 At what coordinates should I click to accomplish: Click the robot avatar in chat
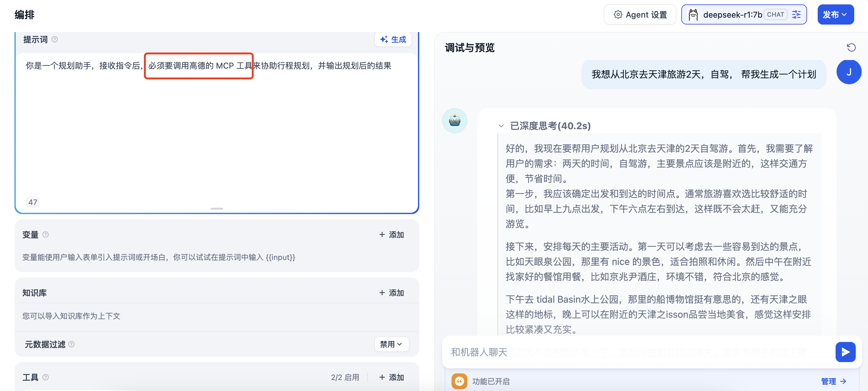(x=454, y=121)
